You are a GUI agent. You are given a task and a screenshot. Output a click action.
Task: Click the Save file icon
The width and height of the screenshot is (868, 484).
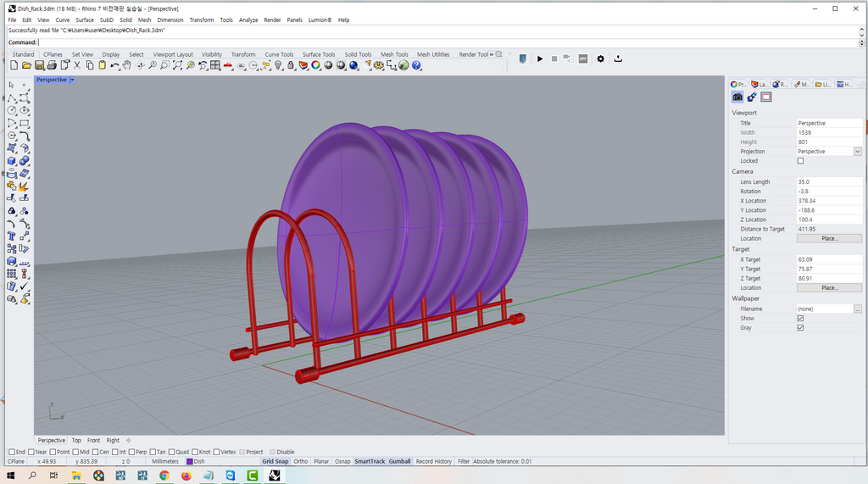pos(39,65)
